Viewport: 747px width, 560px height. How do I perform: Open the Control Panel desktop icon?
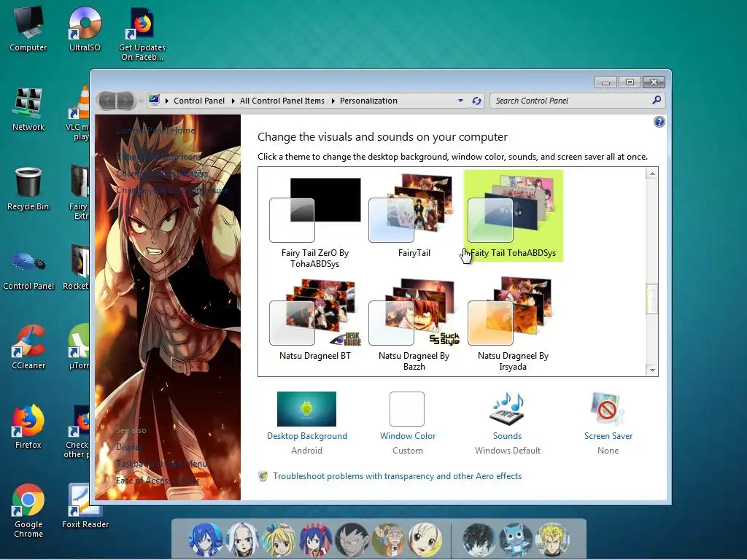pos(28,269)
